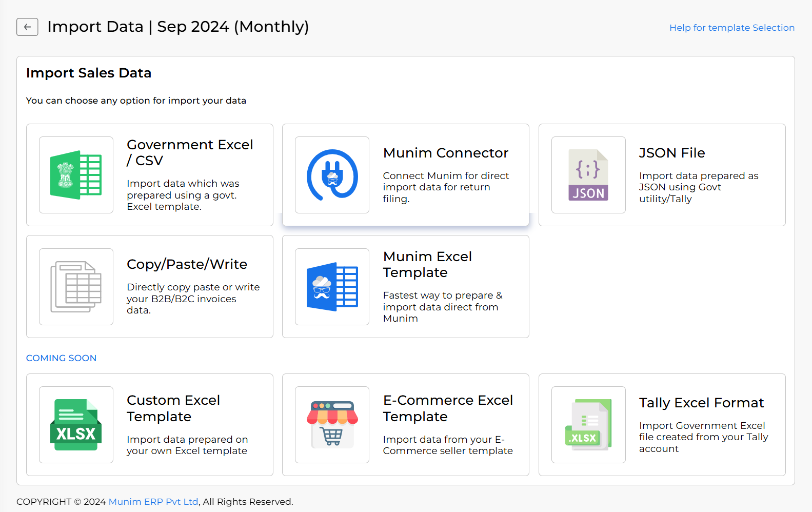This screenshot has width=812, height=512.
Task: Click the Custom Excel Template title
Action: [x=173, y=408]
